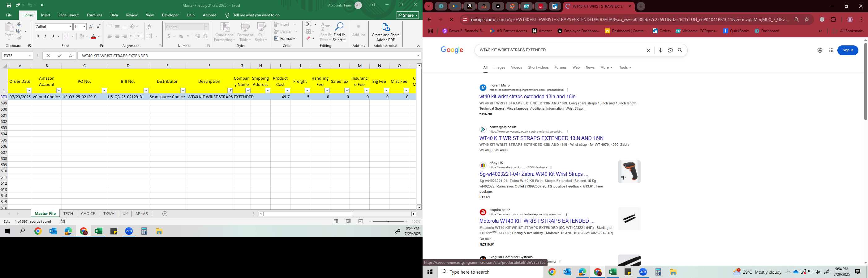
Task: Click the Google Lens search by image icon
Action: point(671,50)
